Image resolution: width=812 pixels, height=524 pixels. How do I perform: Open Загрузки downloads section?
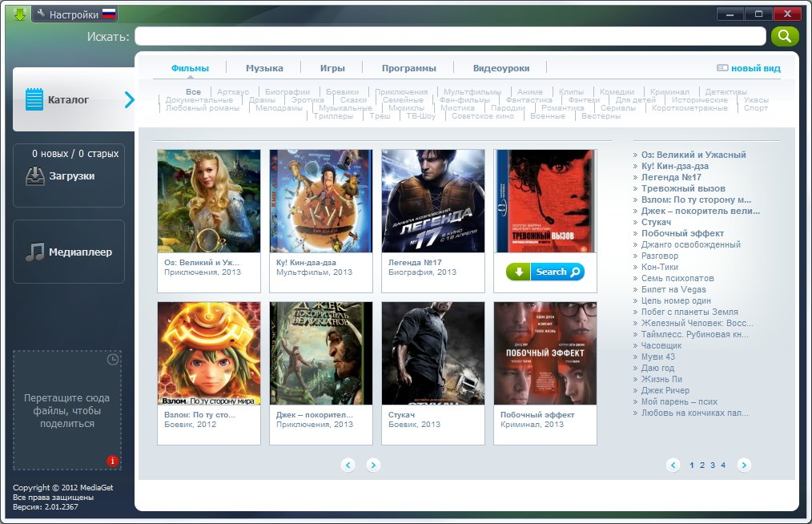click(69, 175)
